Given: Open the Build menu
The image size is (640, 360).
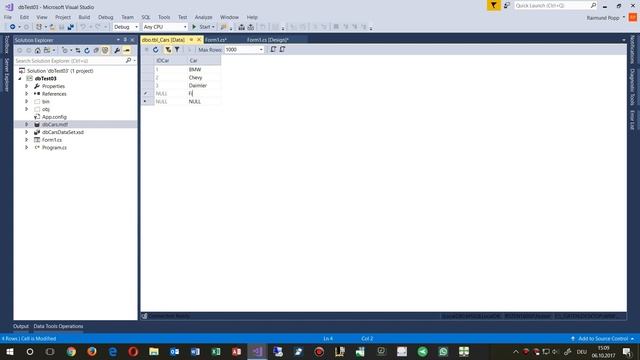Looking at the screenshot, I should 84,17.
